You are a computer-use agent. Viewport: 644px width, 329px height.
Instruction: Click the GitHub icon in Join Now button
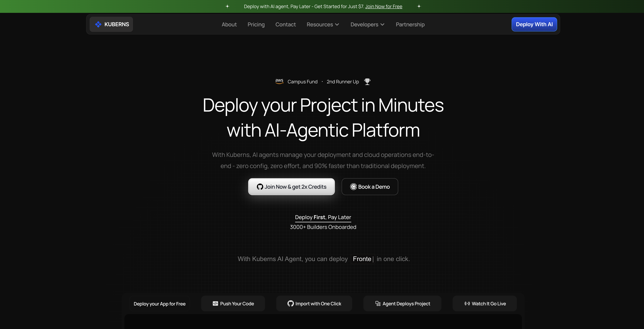260,187
